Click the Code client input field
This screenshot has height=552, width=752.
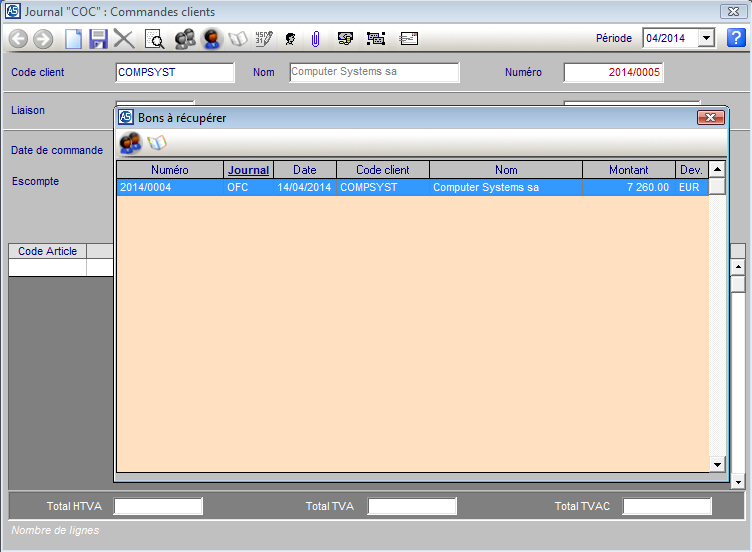click(x=175, y=73)
